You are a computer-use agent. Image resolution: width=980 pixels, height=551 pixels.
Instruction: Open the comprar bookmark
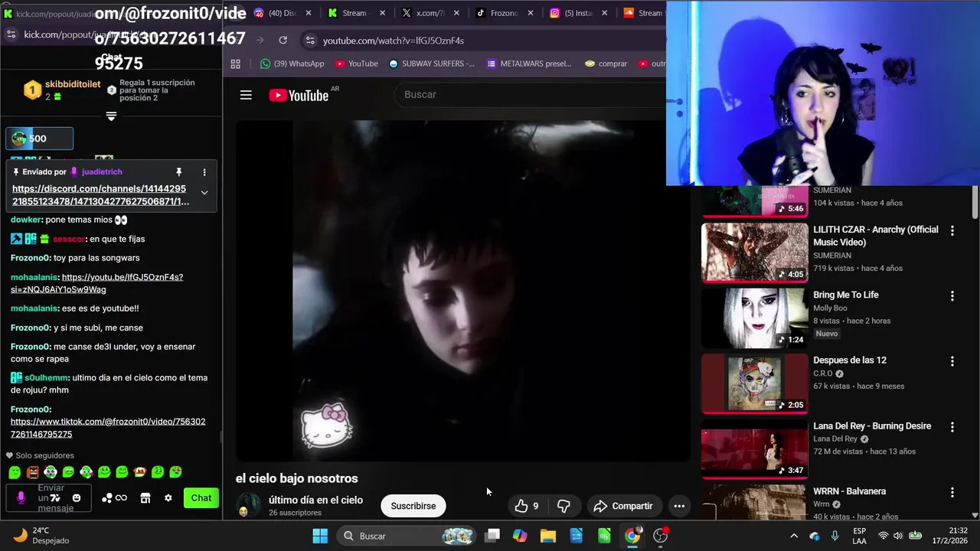[606, 64]
